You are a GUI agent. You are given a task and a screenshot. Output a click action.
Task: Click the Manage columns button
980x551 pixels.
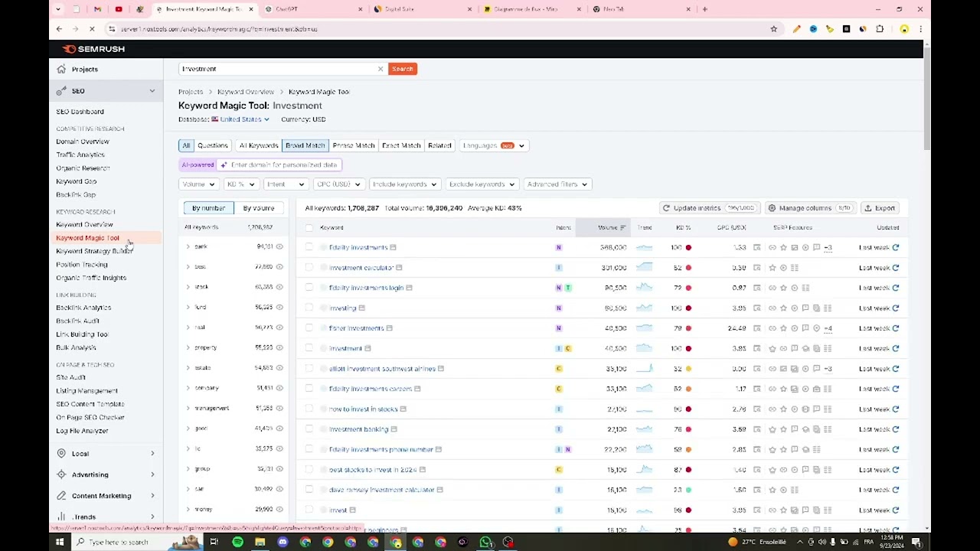(x=810, y=208)
